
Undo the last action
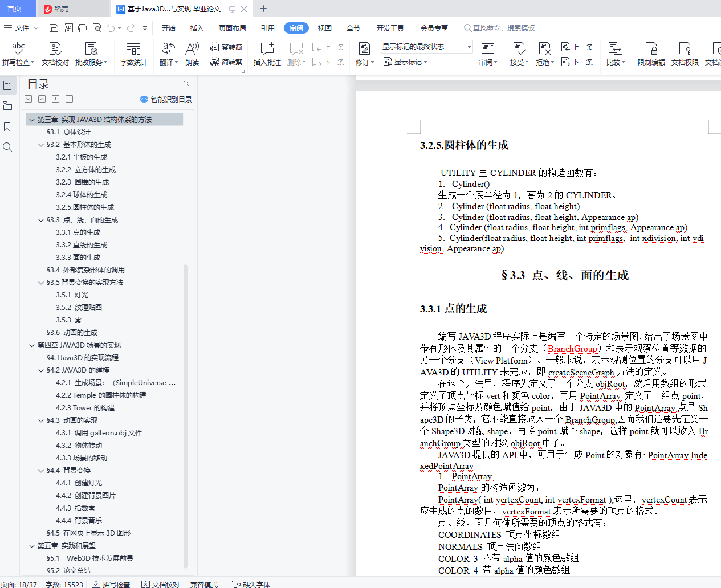pos(111,28)
